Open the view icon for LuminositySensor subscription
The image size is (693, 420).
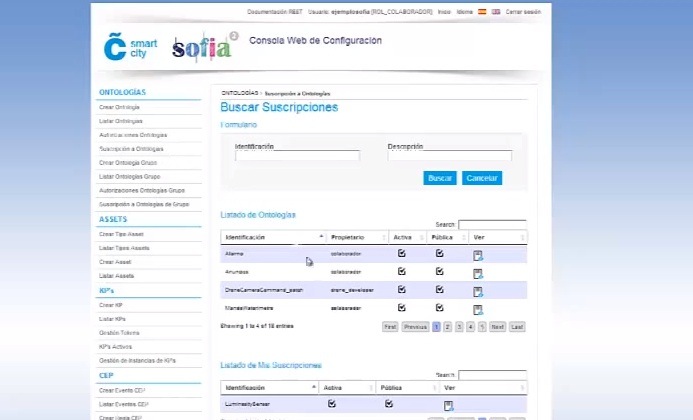tap(449, 405)
